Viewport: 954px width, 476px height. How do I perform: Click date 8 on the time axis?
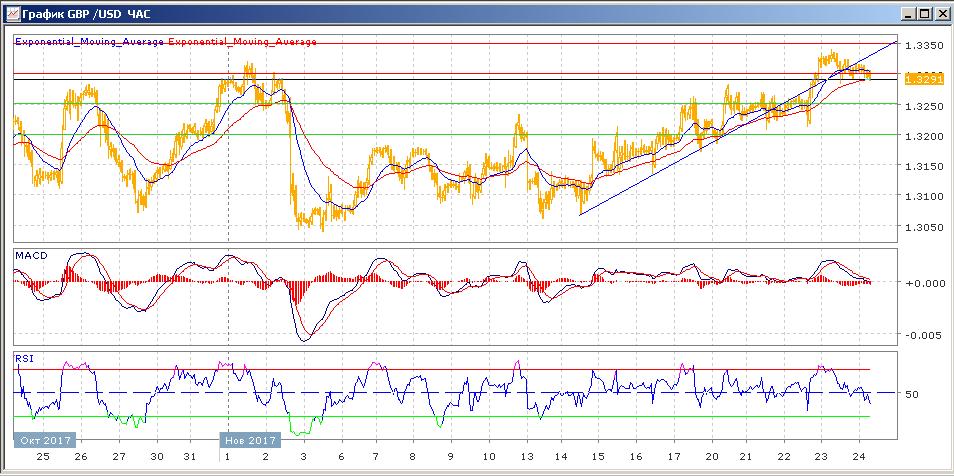coord(413,457)
